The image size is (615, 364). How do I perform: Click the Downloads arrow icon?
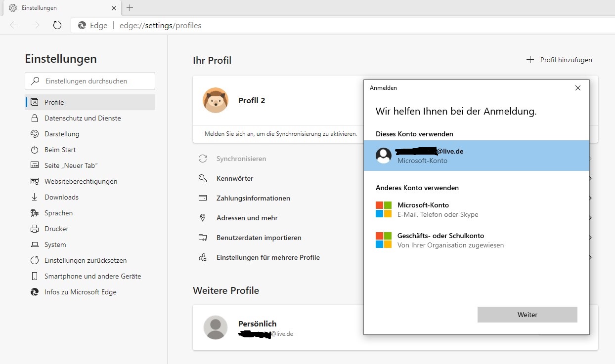coord(35,197)
